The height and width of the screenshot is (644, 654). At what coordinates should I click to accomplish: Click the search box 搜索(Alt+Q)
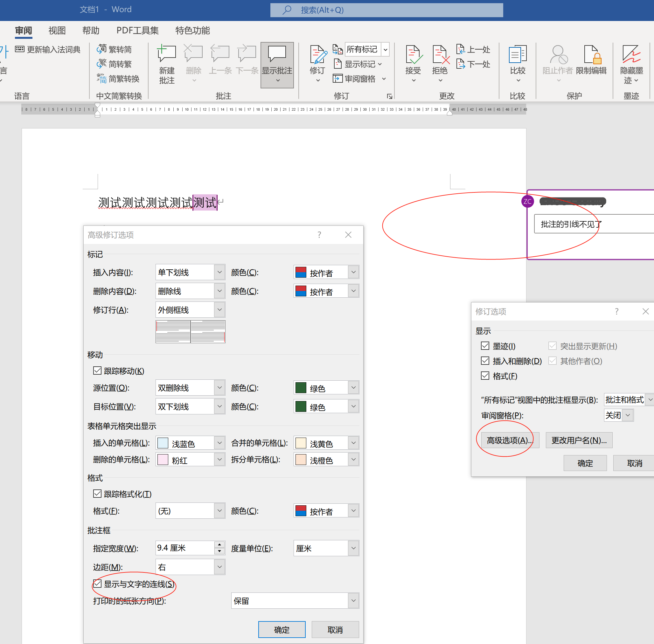[386, 10]
